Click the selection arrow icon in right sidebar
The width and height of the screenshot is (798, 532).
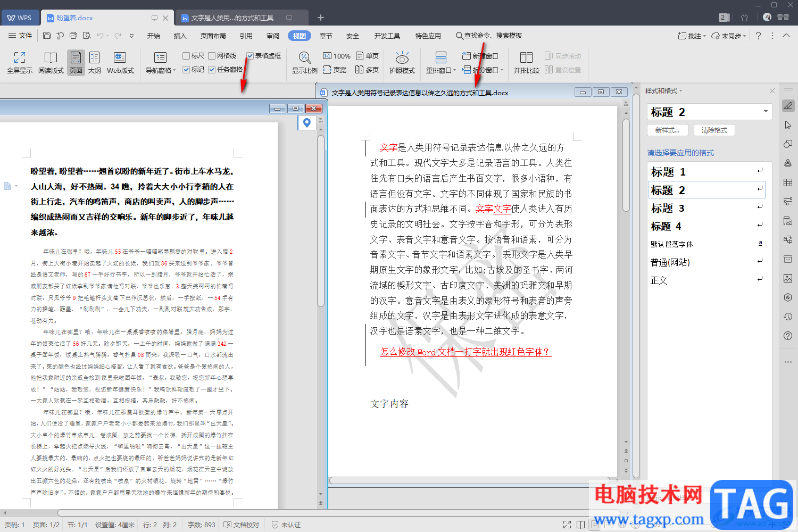[788, 125]
